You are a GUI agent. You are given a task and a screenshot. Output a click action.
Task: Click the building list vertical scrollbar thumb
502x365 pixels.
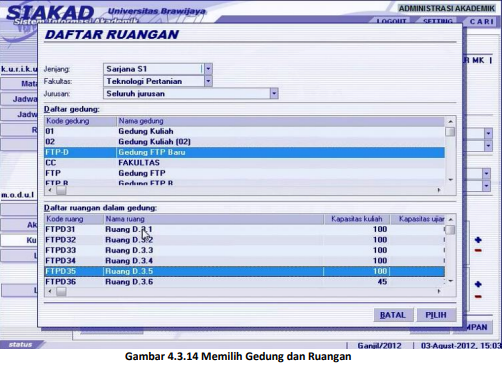point(450,132)
